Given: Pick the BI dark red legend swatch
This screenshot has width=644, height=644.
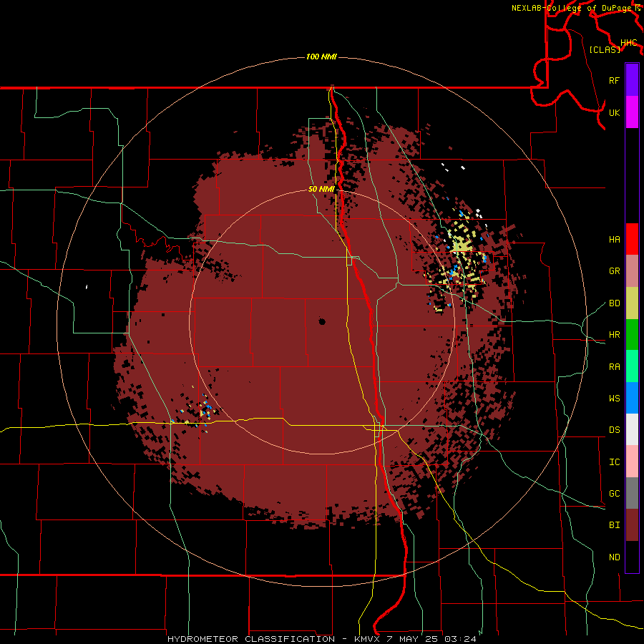Looking at the screenshot, I should tap(632, 525).
